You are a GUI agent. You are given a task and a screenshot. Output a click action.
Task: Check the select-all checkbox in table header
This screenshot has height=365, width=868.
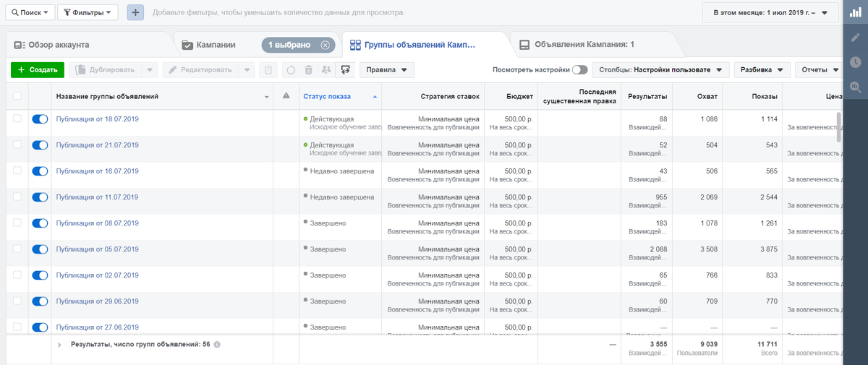point(17,96)
